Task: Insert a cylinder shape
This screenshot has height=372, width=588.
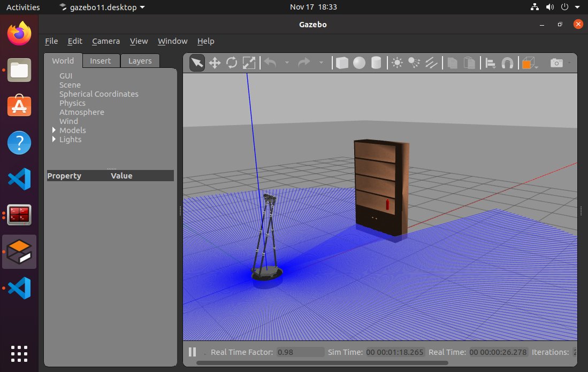Action: coord(376,63)
